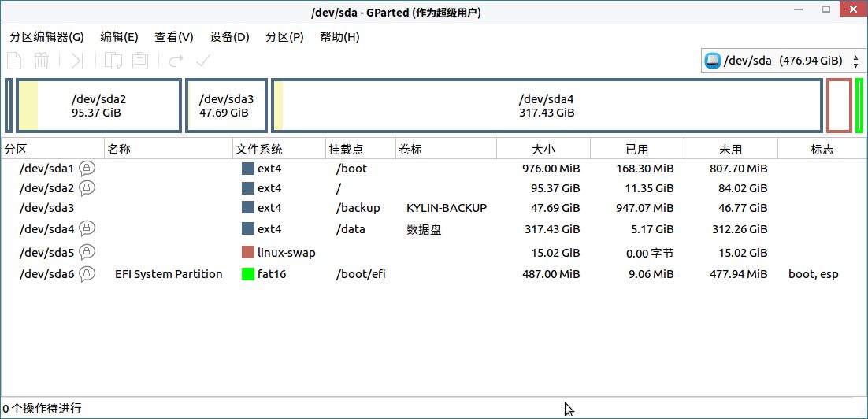The width and height of the screenshot is (868, 419).
Task: Click the 11.35 GiB used value
Action: coord(649,188)
